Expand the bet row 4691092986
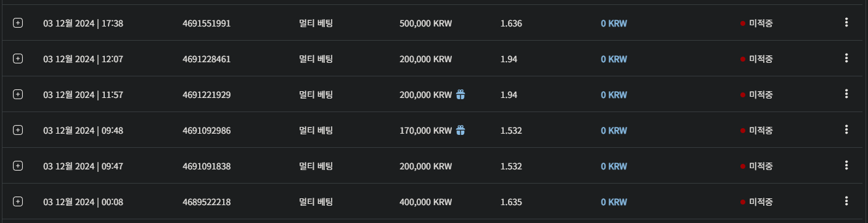The height and width of the screenshot is (223, 868). [x=18, y=130]
